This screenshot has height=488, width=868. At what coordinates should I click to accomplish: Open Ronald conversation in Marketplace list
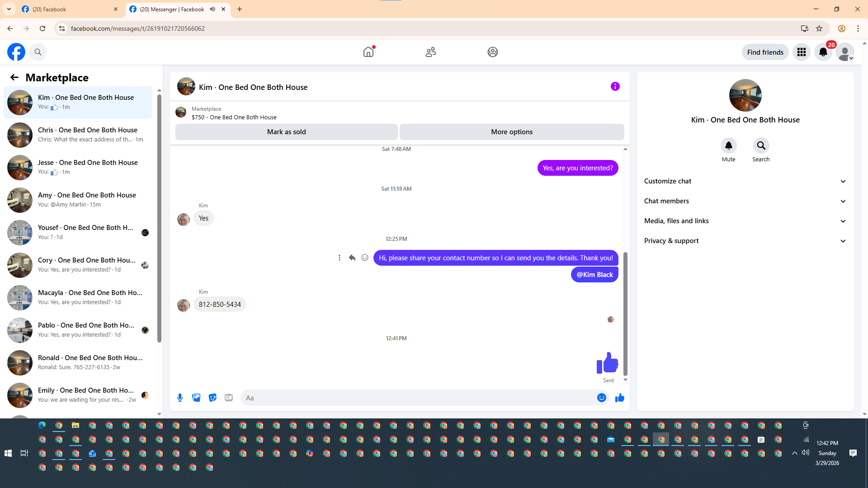[78, 362]
